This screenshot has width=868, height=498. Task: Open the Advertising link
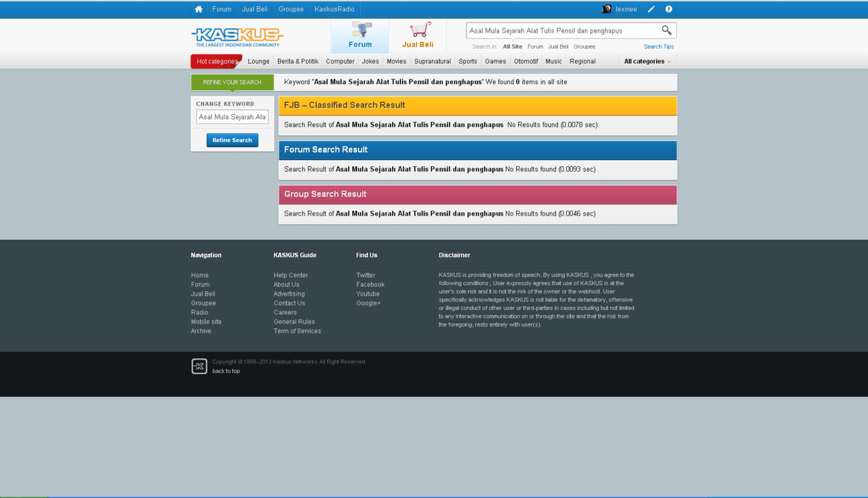pos(290,294)
